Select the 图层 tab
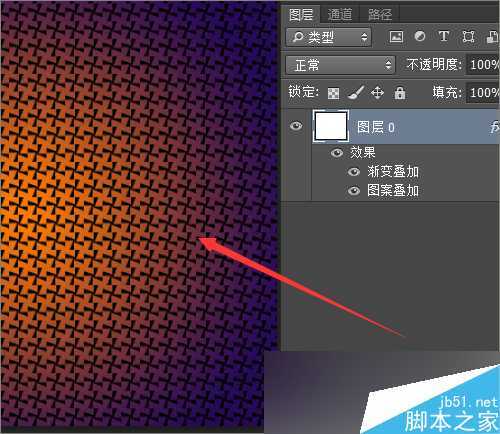This screenshot has height=434, width=500. pyautogui.click(x=301, y=14)
